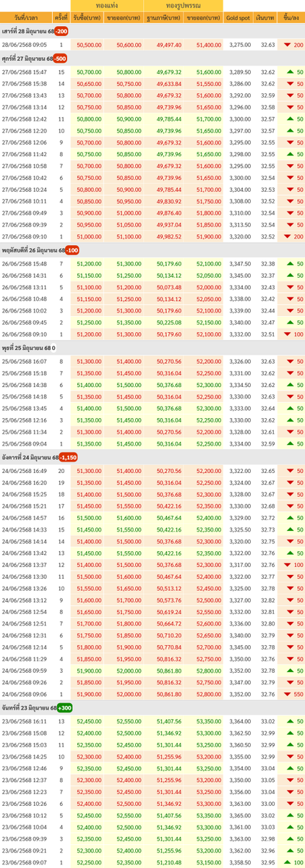Click the red -100 badge beside 26 มิถุนายน 68
This screenshot has height=868, width=305.
click(72, 250)
